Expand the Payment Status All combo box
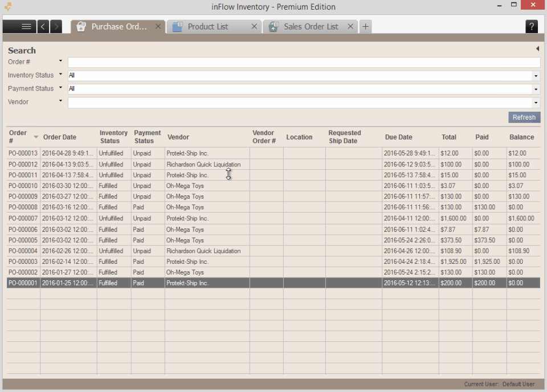The width and height of the screenshot is (547, 392). coord(536,89)
